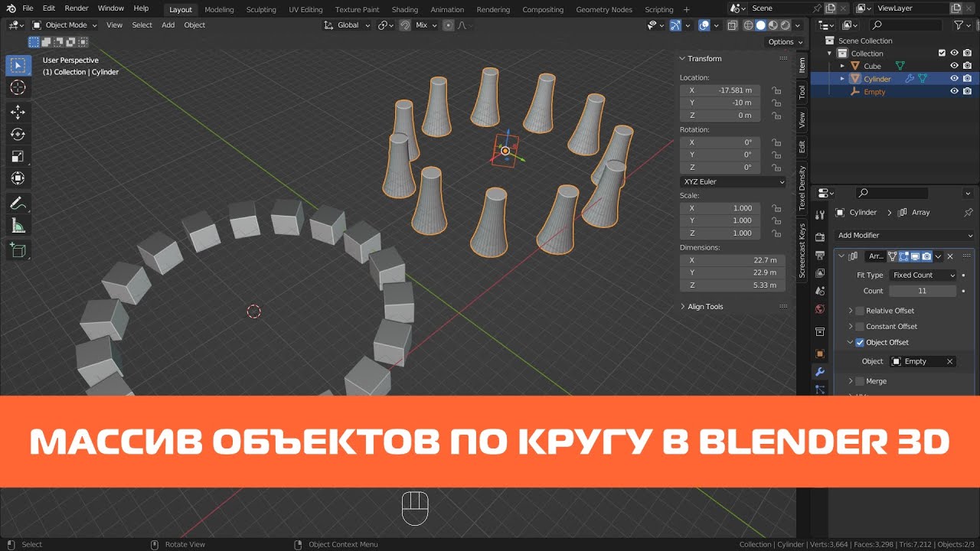
Task: Switch to the Geometry Nodes workspace tab
Action: 604,9
